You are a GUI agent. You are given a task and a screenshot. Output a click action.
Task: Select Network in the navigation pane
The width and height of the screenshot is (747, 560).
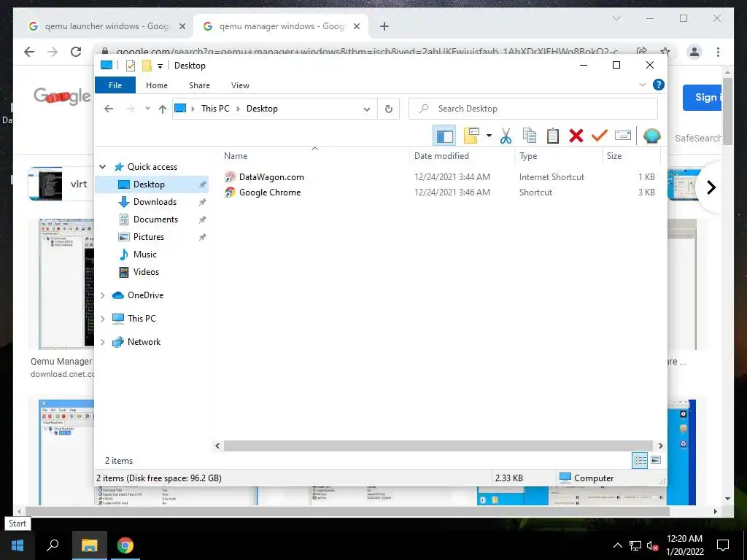pyautogui.click(x=144, y=342)
